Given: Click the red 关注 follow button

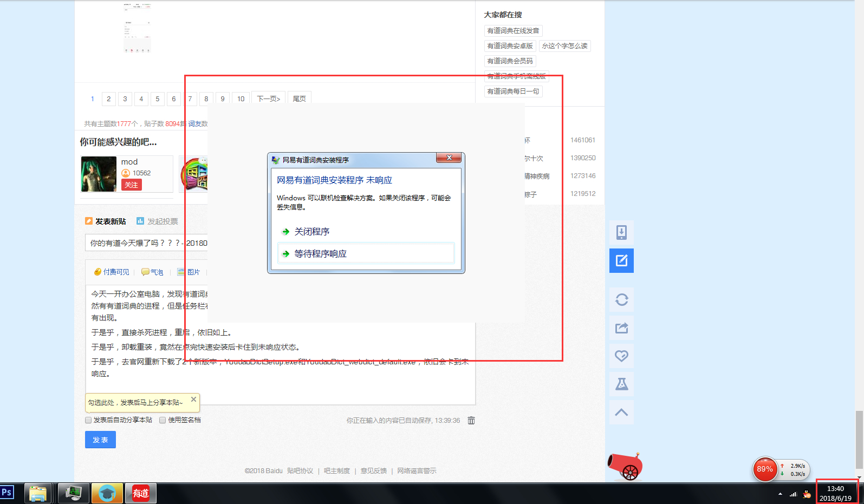Looking at the screenshot, I should pos(132,185).
